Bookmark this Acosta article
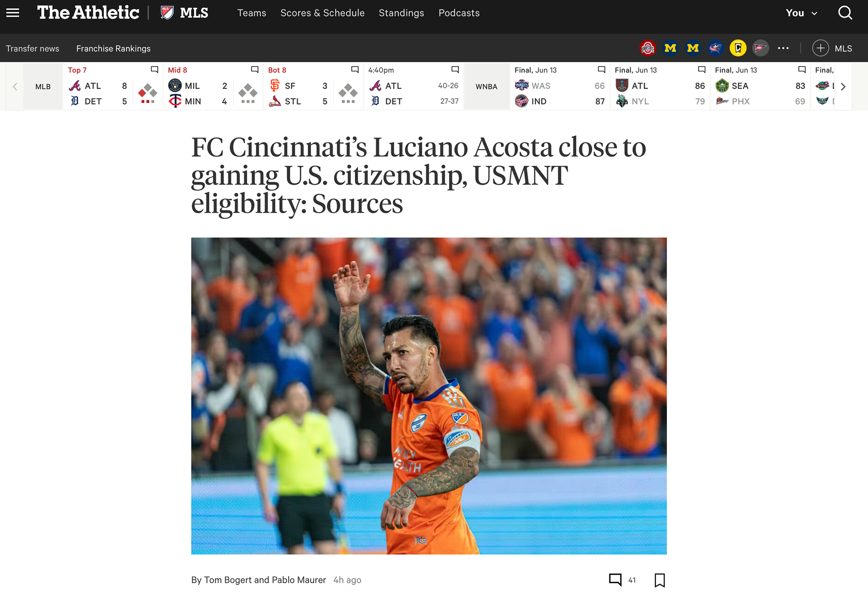The height and width of the screenshot is (595, 868). (660, 580)
